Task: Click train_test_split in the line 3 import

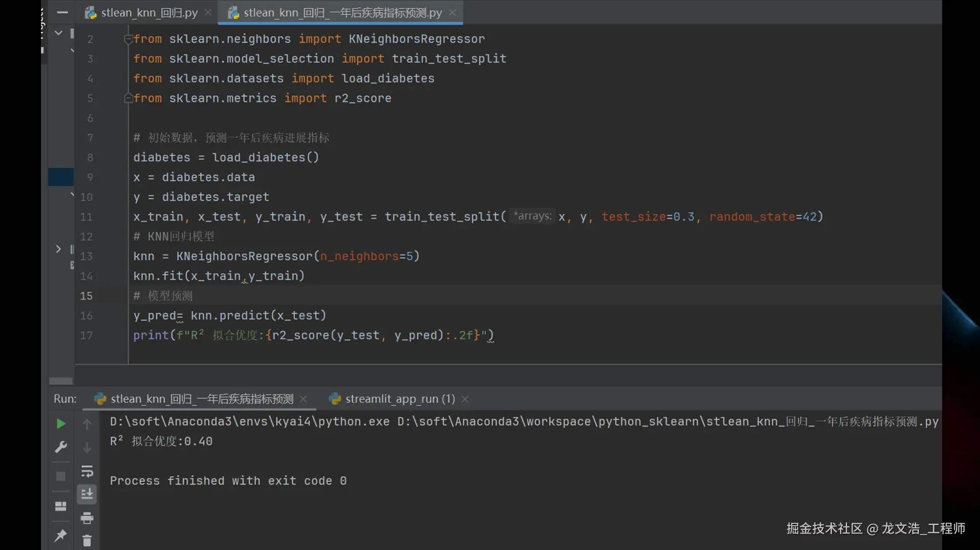Action: (449, 58)
